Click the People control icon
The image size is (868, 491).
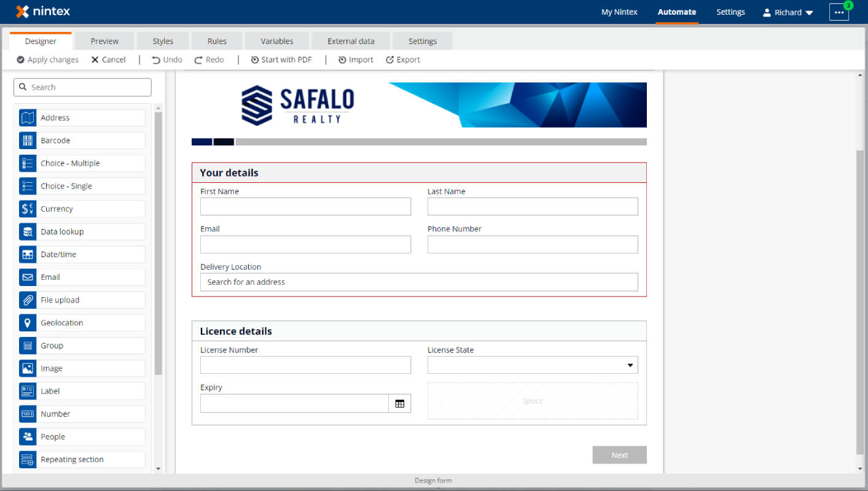(28, 436)
